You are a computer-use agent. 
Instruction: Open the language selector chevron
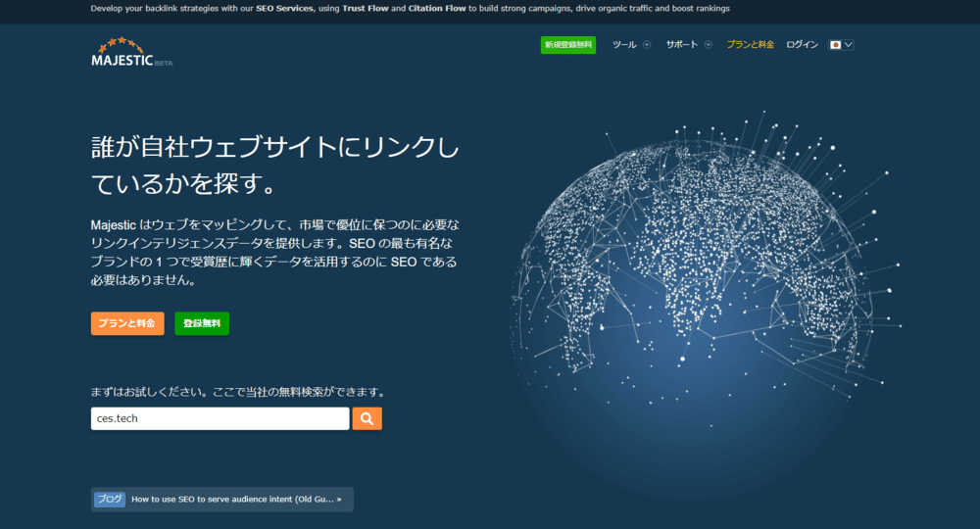click(848, 45)
